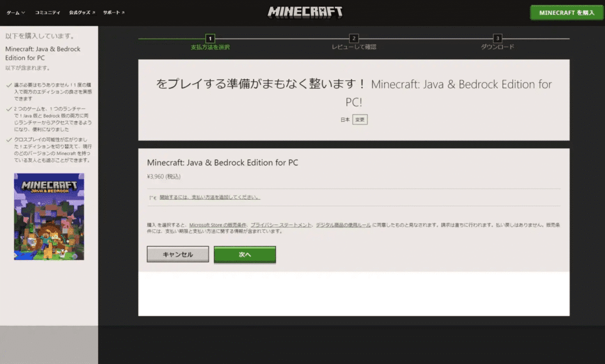Open the サポート external link

pyautogui.click(x=113, y=12)
